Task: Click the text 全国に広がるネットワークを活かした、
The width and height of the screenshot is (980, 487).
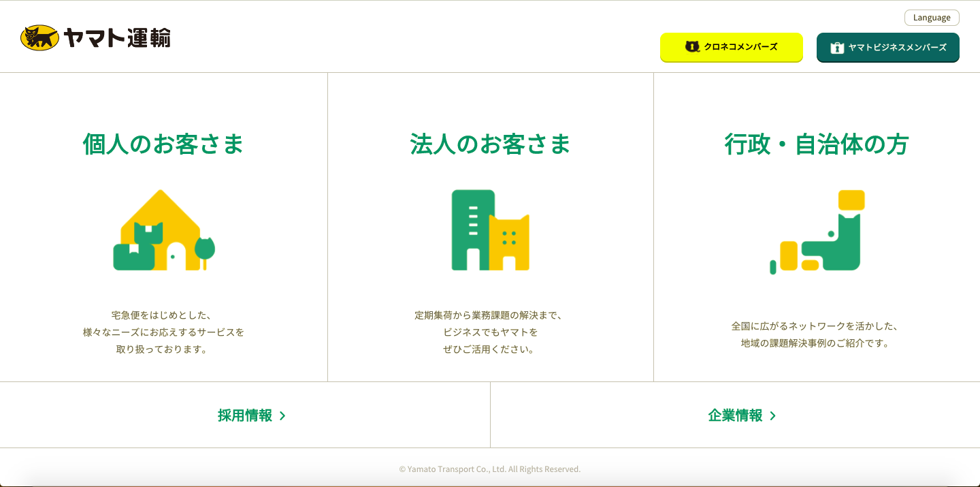Action: [817, 326]
